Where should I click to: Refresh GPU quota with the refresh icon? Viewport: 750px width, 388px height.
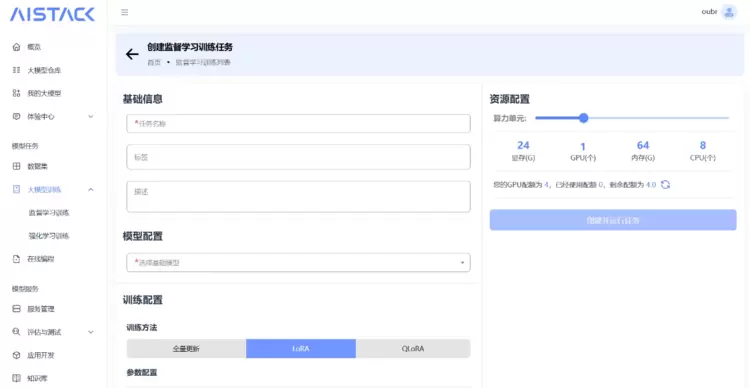pyautogui.click(x=665, y=185)
